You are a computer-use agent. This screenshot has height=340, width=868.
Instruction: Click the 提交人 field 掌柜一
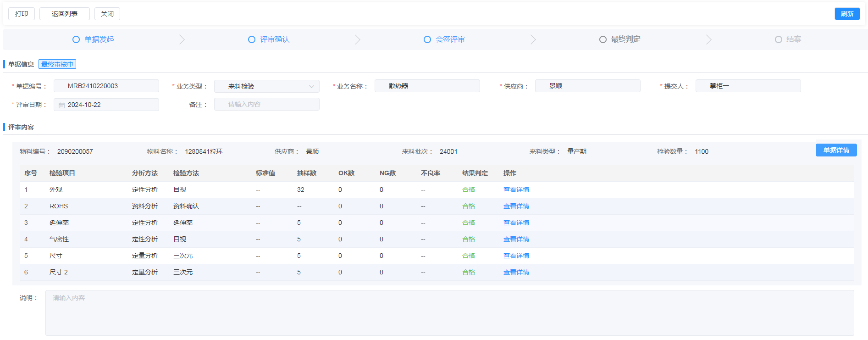[748, 86]
